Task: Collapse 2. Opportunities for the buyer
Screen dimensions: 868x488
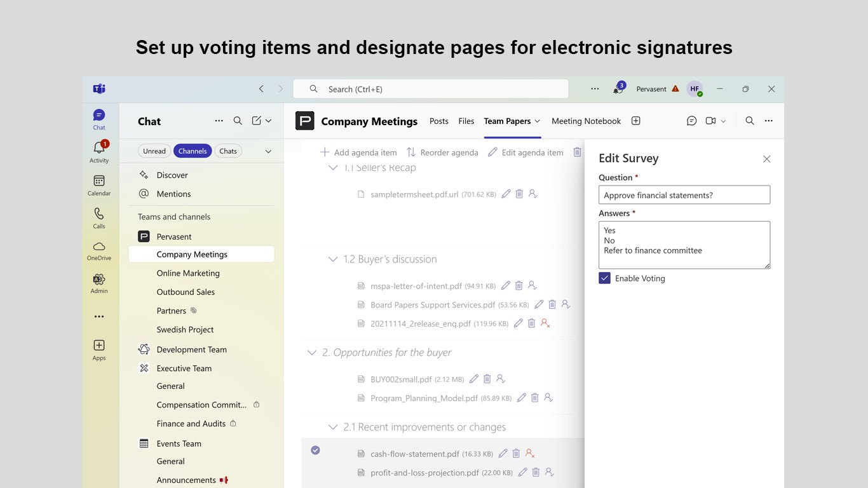Action: 311,353
